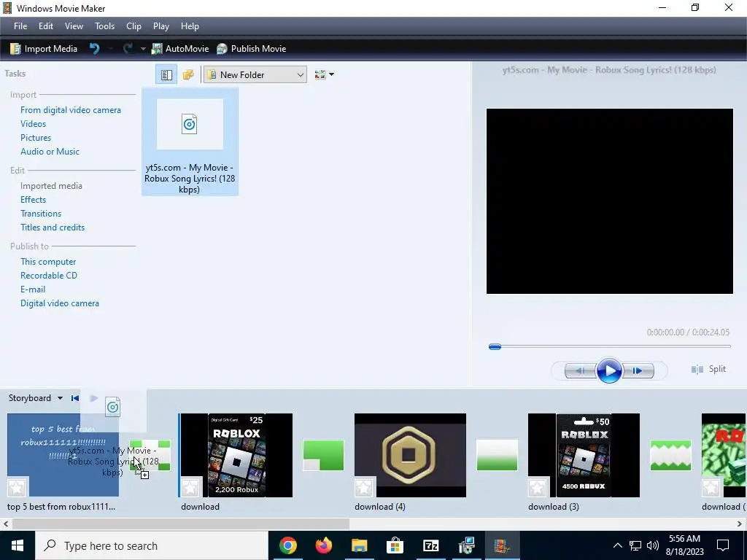Step to previous frame in preview
747x560 pixels.
click(580, 370)
